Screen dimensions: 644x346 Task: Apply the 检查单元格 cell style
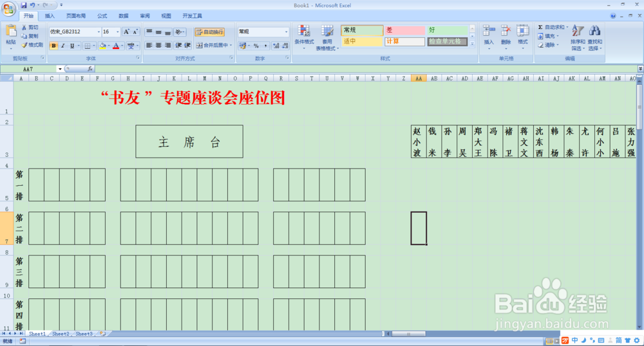(x=447, y=41)
